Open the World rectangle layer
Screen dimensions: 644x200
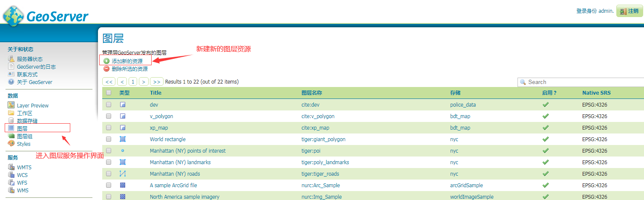[168, 139]
